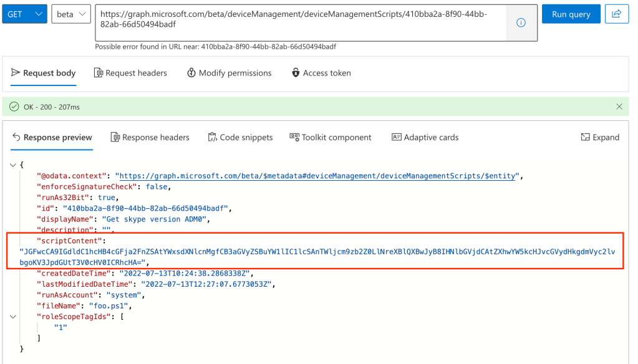Screen dimensions: 638x364
Task: Open the @odata.context metadata link
Action: (317, 176)
